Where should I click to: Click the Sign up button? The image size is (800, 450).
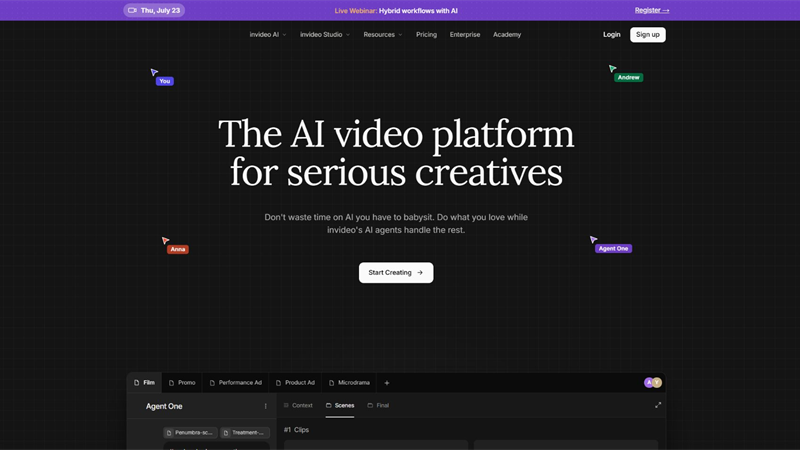(x=647, y=35)
